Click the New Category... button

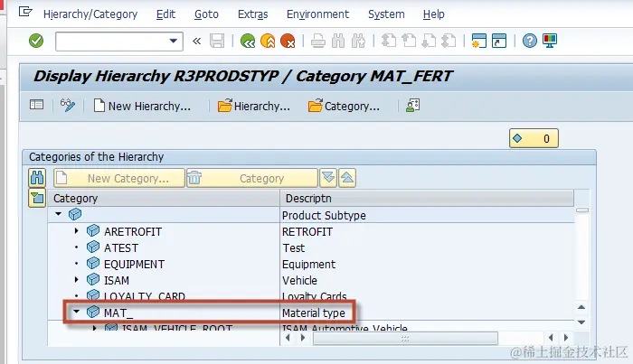pos(119,178)
